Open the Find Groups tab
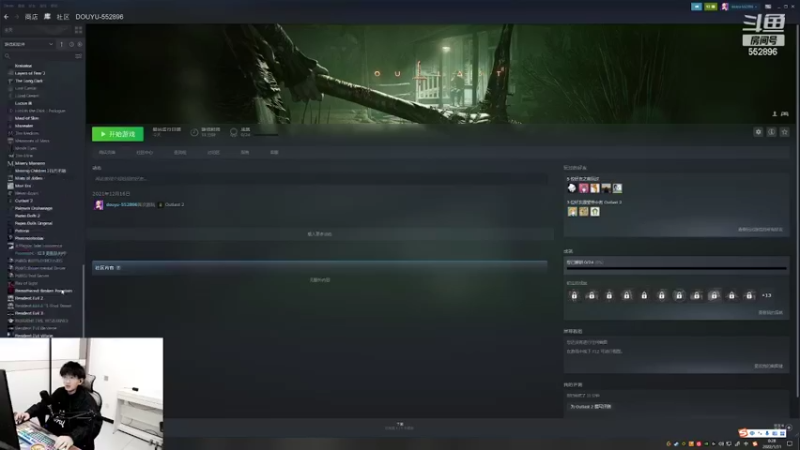This screenshot has height=450, width=800. point(180,153)
